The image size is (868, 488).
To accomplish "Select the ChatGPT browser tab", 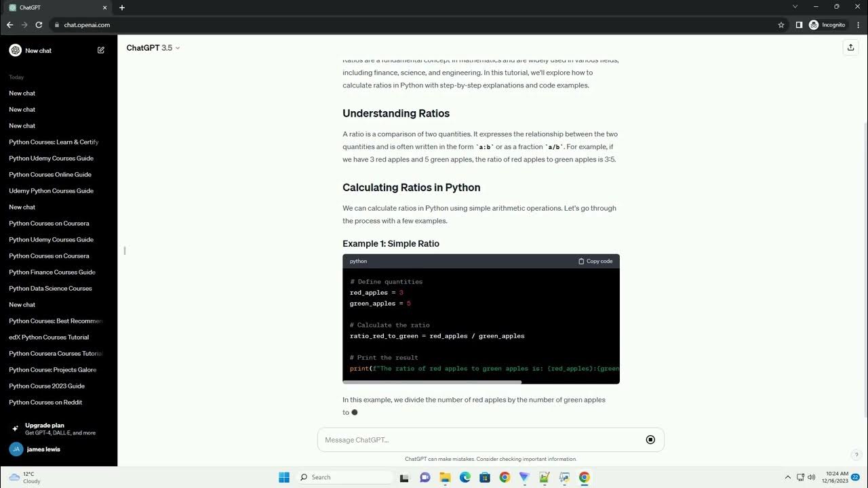I will [x=58, y=7].
